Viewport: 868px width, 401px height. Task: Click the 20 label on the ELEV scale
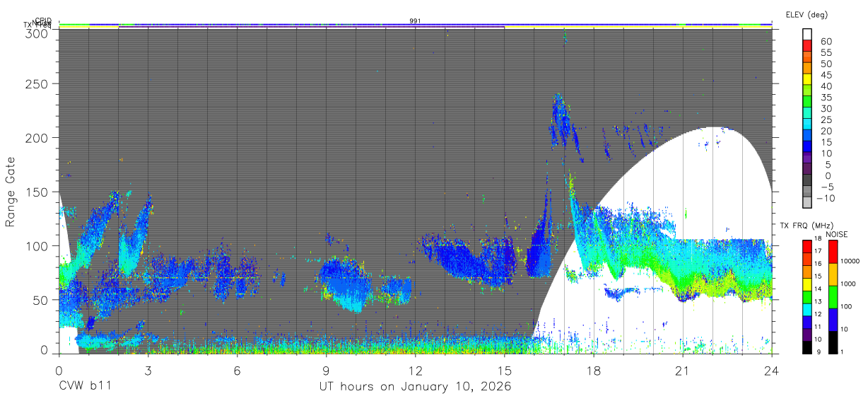click(x=826, y=132)
